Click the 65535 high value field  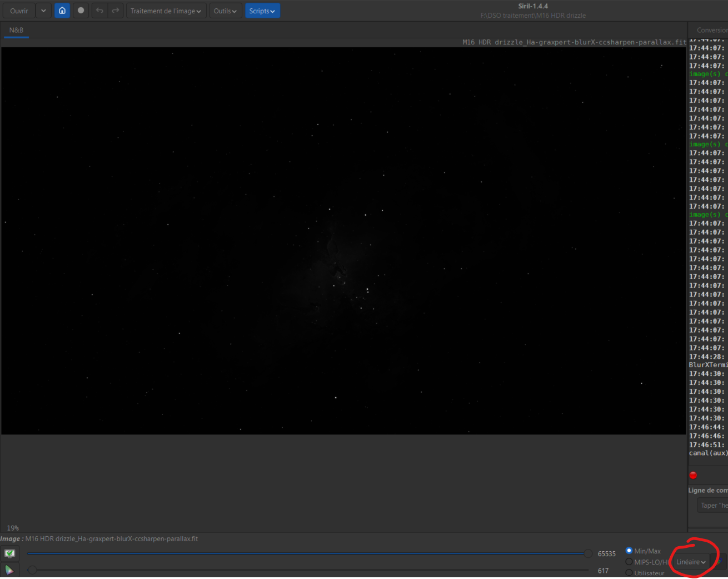pyautogui.click(x=606, y=554)
